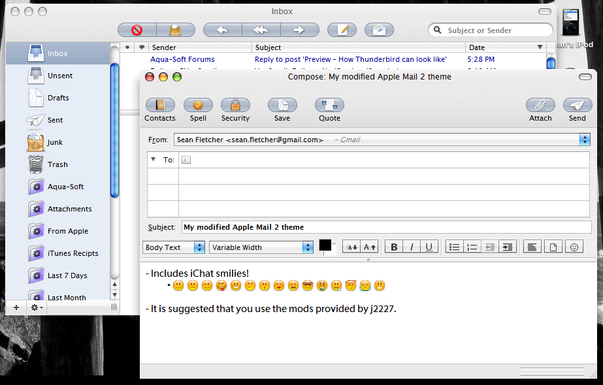Click the junk (red stop) button in Inbox toolbar
This screenshot has width=603, height=385.
(137, 30)
